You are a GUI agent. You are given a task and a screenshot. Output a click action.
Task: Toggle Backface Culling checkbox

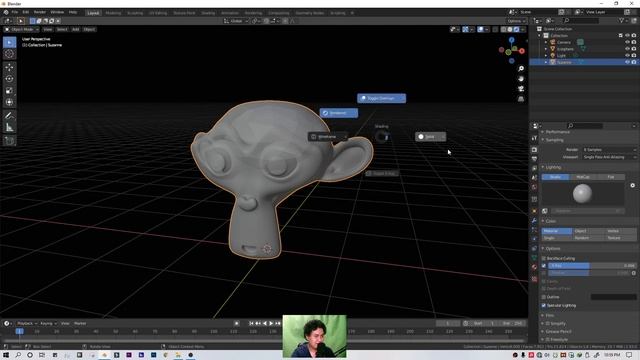coord(544,258)
